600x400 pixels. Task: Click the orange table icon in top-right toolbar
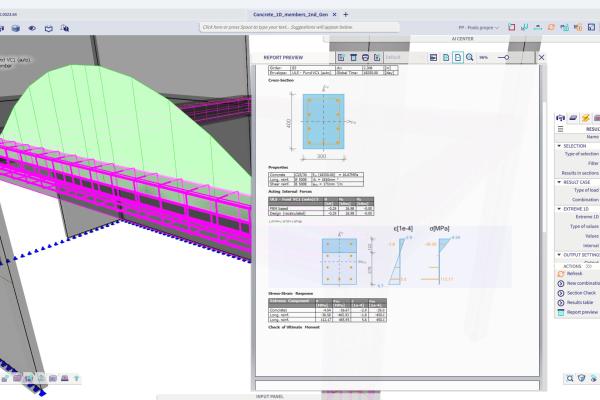[577, 27]
